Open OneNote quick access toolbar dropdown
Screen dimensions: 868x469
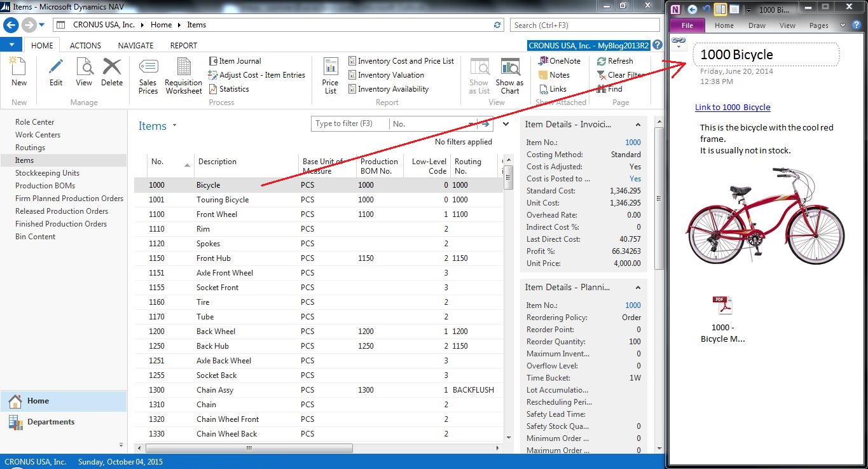[748, 10]
